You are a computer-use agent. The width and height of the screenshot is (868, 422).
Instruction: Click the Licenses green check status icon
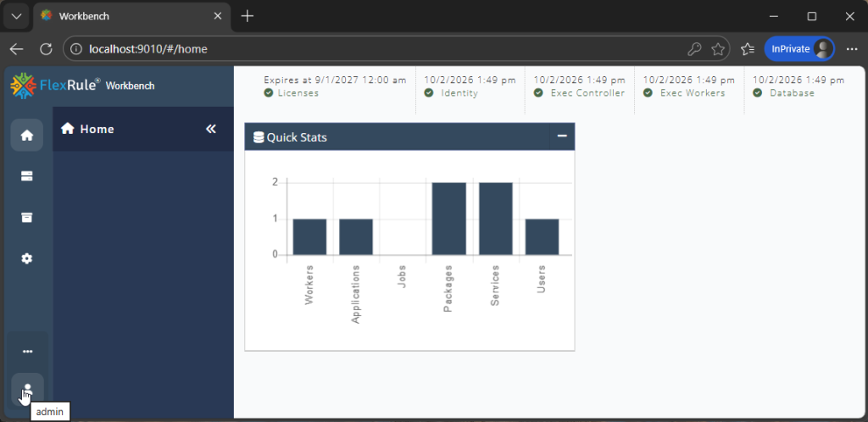pos(269,93)
